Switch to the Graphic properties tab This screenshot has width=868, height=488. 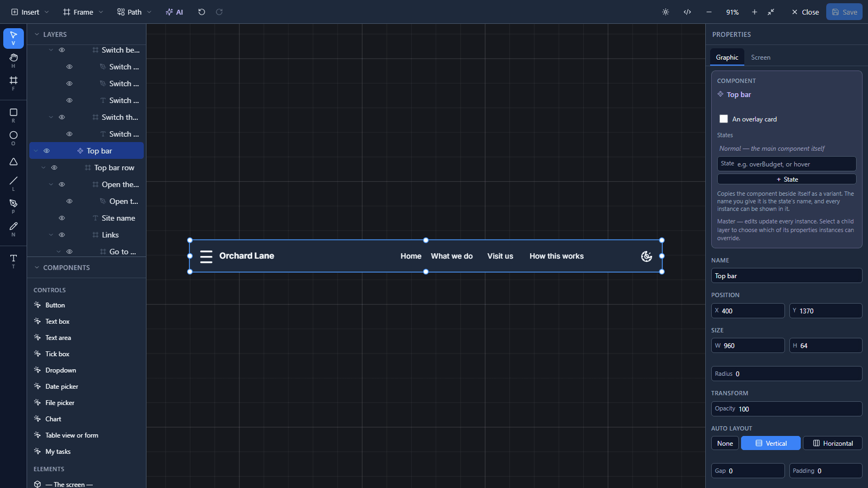coord(727,57)
